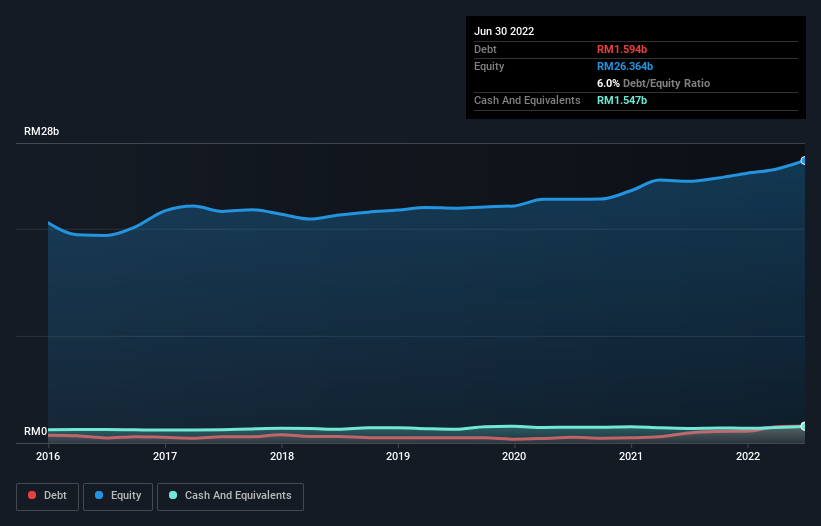Screen dimensions: 821x526
Task: Click the RM1.594b Debt value in tooltip
Action: (x=622, y=49)
